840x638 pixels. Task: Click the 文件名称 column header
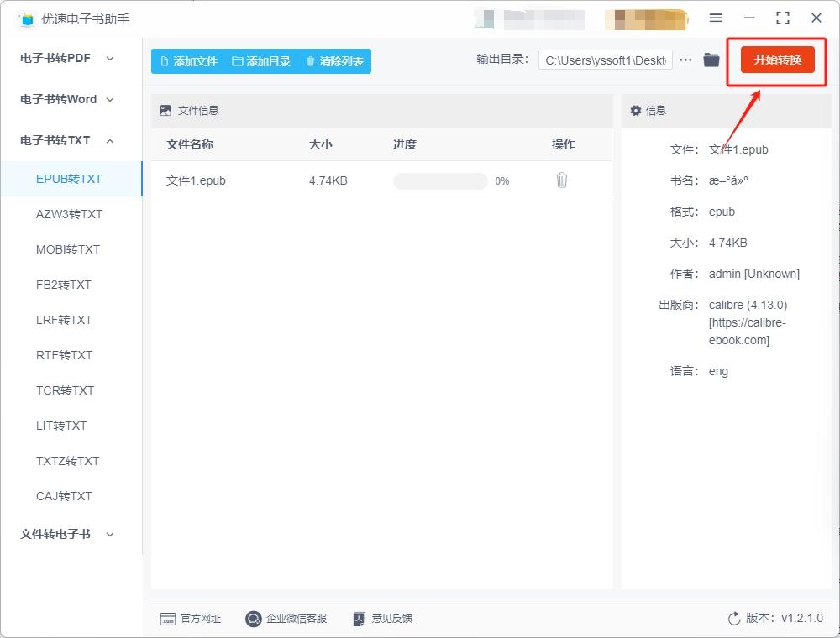click(x=190, y=144)
